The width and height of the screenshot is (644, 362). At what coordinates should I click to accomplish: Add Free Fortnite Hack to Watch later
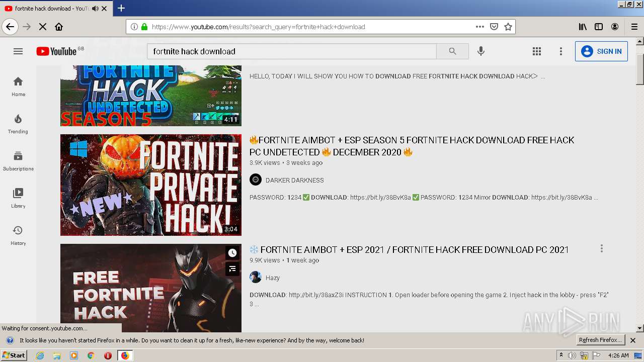[232, 253]
